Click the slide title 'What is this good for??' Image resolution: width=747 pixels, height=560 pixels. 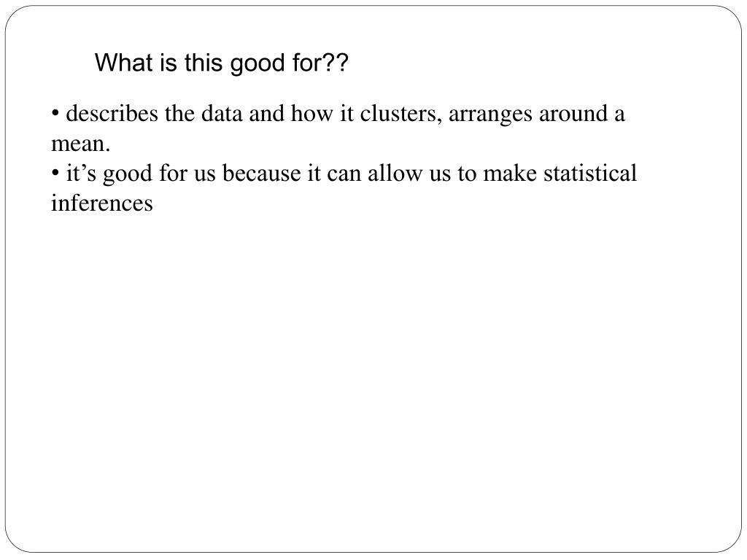coord(222,63)
